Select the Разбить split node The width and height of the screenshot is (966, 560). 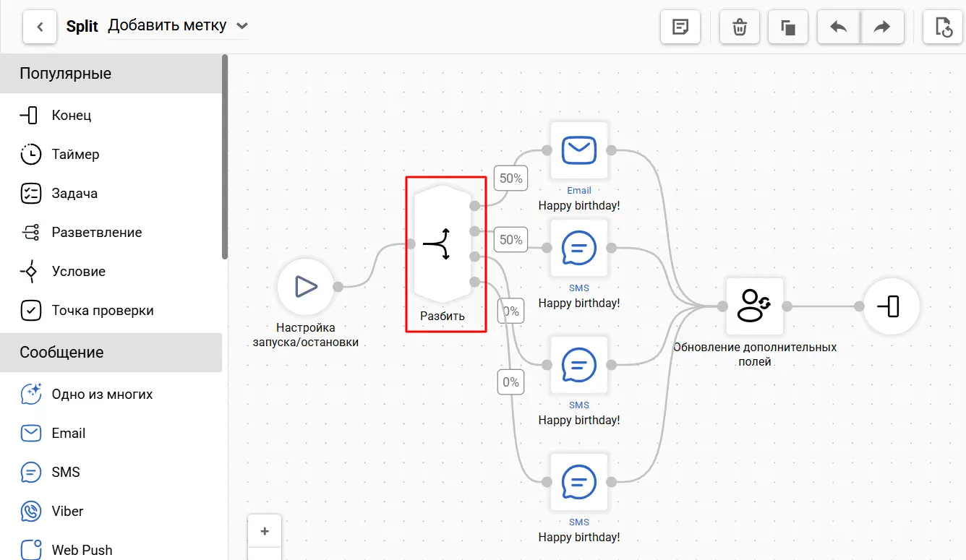443,244
